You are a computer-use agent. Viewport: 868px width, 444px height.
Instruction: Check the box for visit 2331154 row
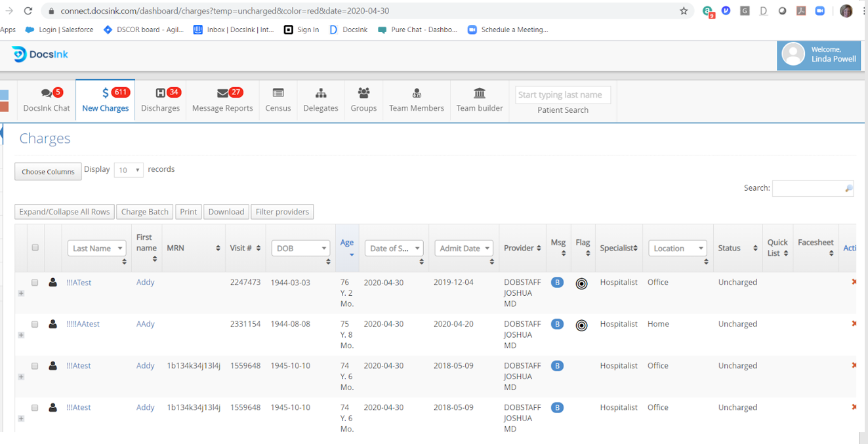(x=35, y=325)
